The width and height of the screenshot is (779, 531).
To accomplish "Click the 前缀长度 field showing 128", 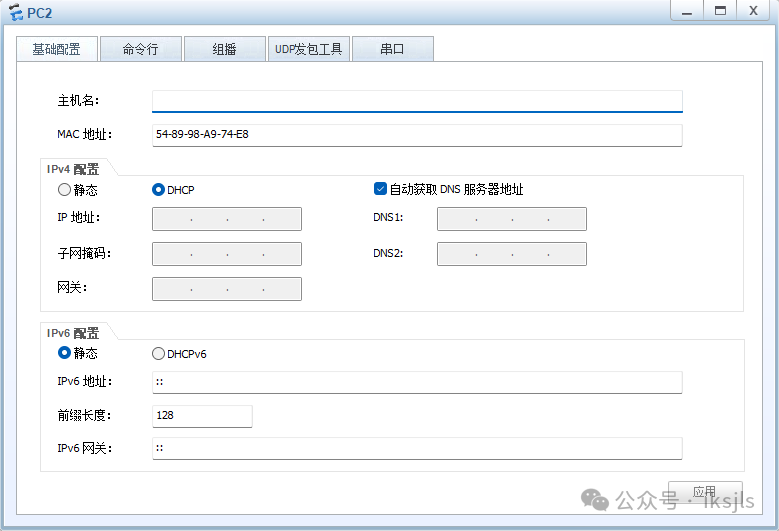I will 202,416.
